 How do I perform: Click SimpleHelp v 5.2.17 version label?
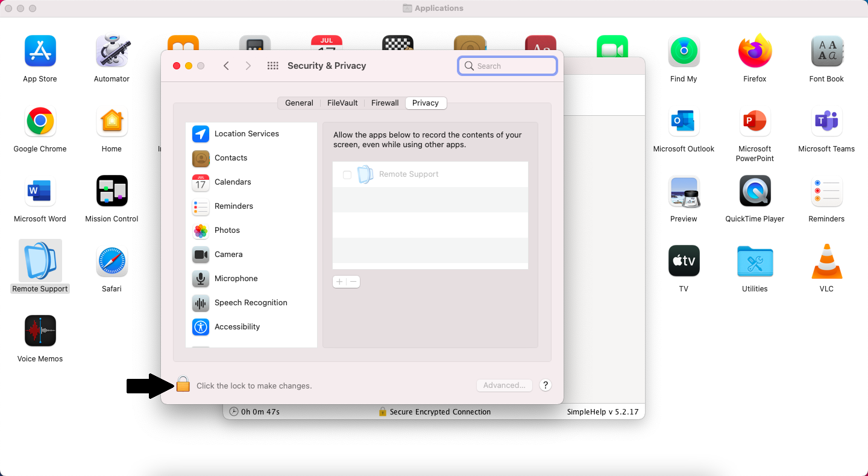[602, 411]
